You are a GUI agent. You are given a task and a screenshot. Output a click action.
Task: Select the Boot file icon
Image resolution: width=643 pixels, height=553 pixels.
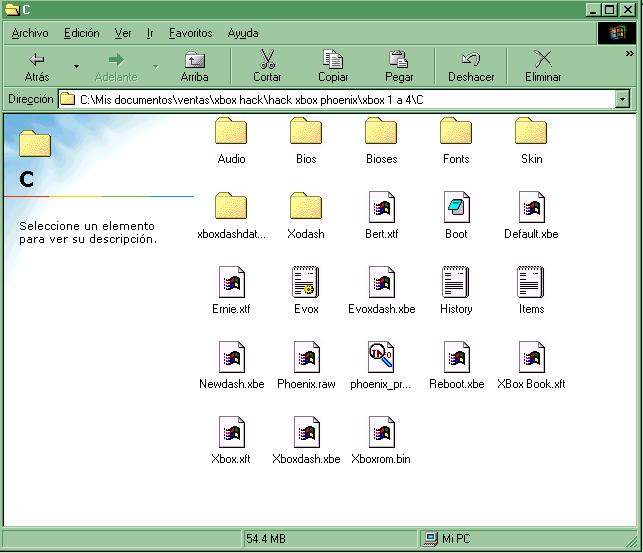coord(456,207)
